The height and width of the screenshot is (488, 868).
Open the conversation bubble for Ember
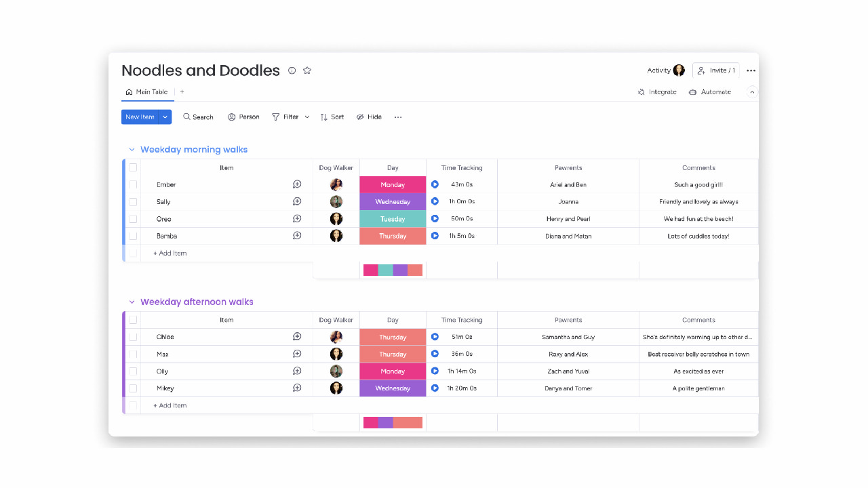(297, 184)
